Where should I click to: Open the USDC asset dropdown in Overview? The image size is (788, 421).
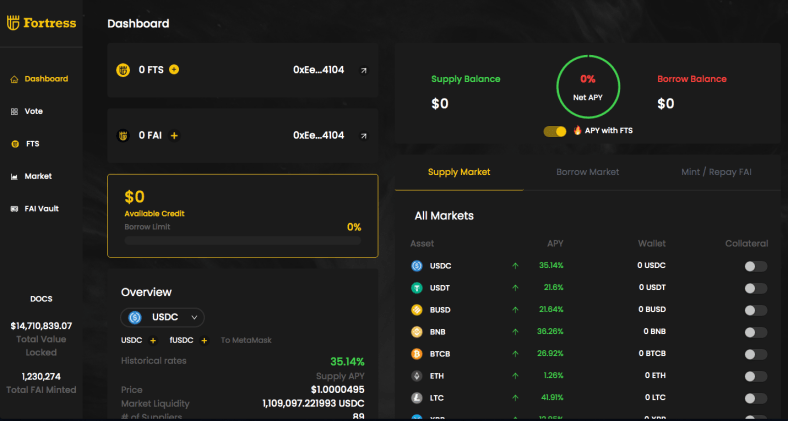pyautogui.click(x=162, y=318)
